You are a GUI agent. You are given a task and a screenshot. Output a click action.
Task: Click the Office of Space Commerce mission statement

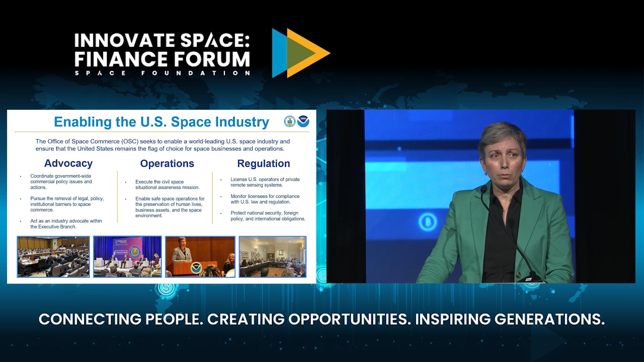click(163, 145)
